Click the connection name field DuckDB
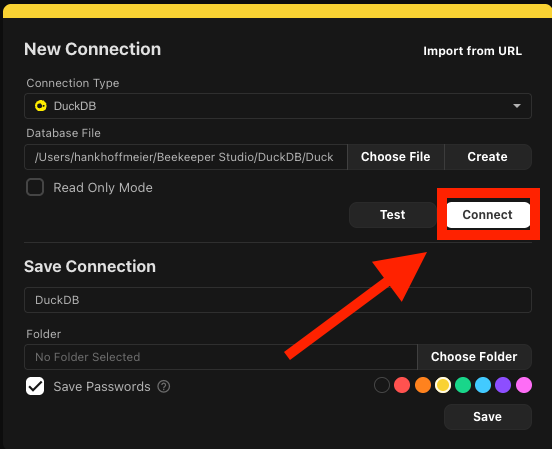This screenshot has width=552, height=449. point(278,300)
